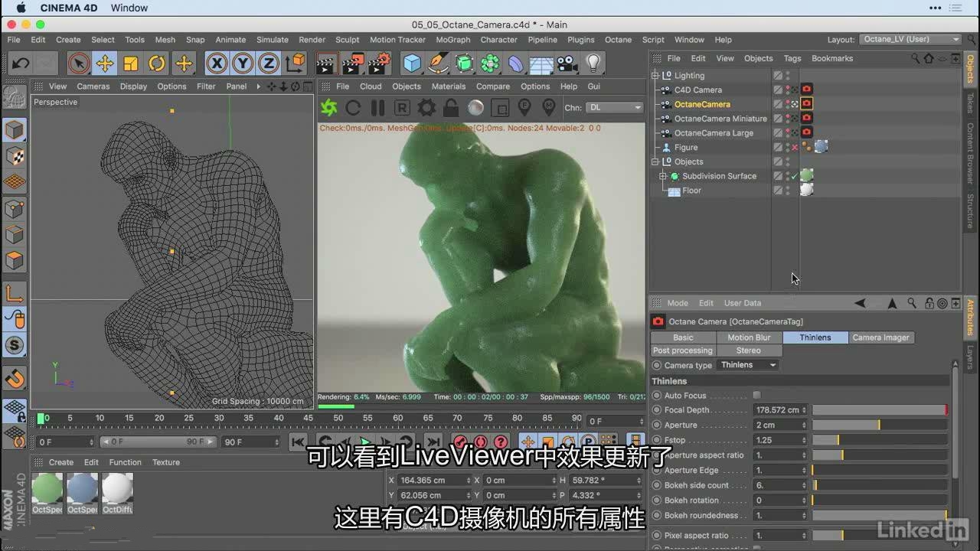Pause the Live Viewer render

click(x=377, y=108)
